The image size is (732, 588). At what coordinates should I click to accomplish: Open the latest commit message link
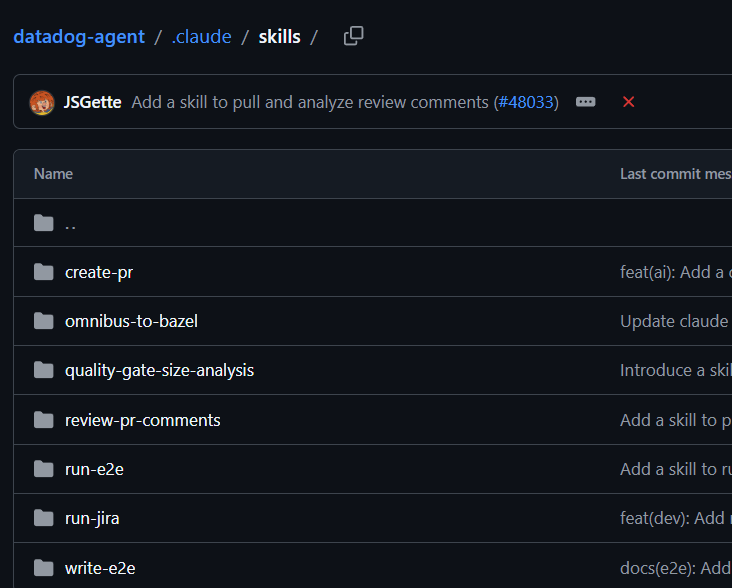pos(310,102)
